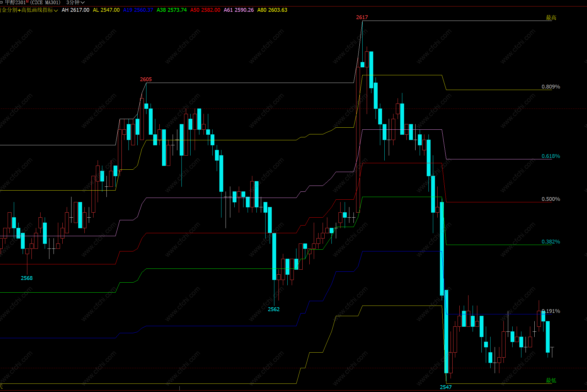The height and width of the screenshot is (392, 587).
Task: Select the 0.618% Fibonacci level label
Action: coord(551,156)
